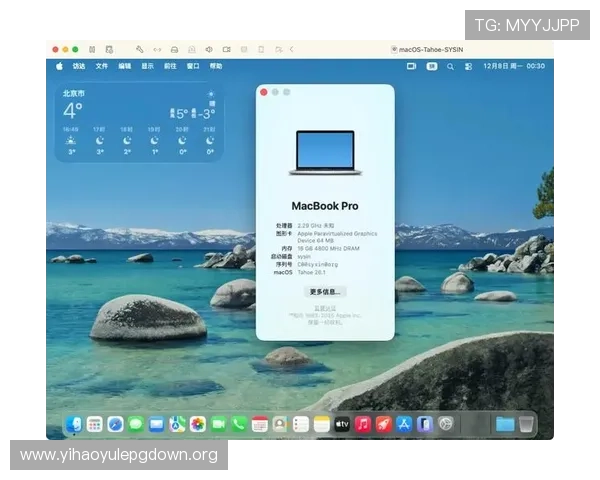The height and width of the screenshot is (480, 600).
Task: Open Photos from the Dock
Action: 198,424
